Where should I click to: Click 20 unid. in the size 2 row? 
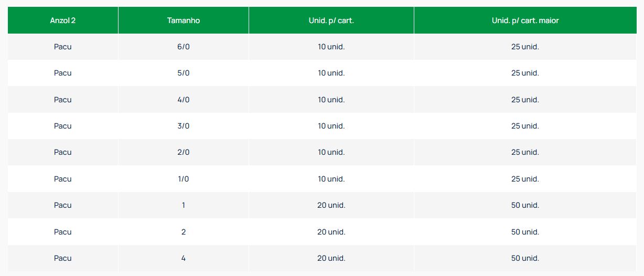pos(331,232)
